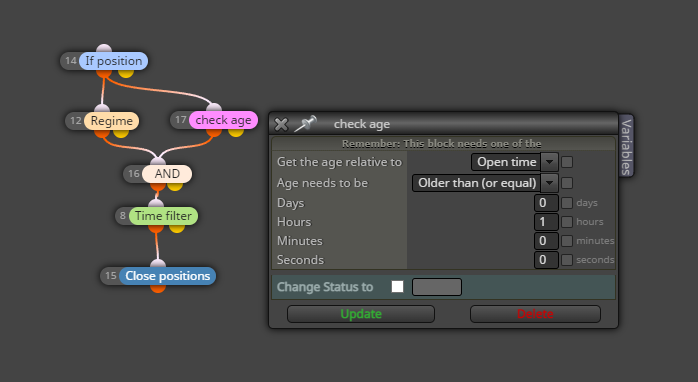Click the Seconds value field
Screen dimensions: 698x382
[546, 260]
